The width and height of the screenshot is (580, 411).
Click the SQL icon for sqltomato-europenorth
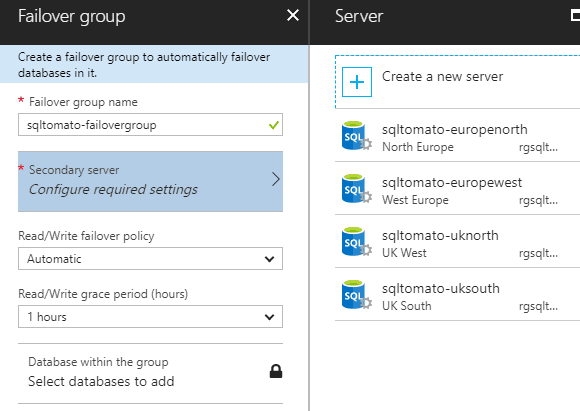tap(356, 136)
